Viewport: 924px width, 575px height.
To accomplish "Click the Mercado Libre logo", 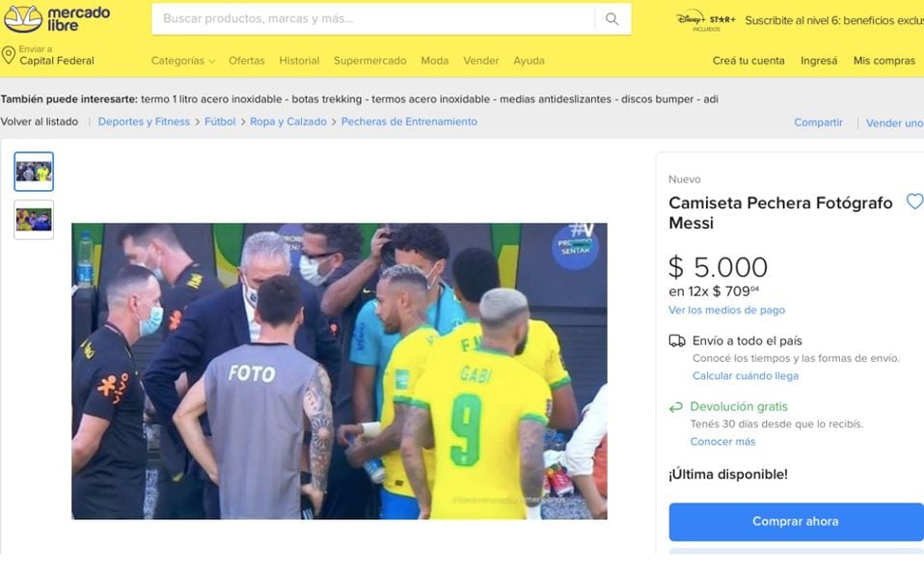I will [57, 19].
